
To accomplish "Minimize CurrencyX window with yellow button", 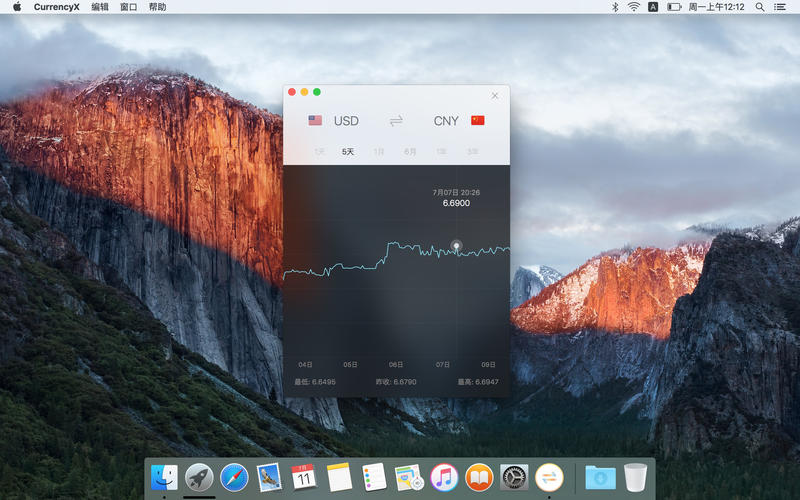I will 304,92.
